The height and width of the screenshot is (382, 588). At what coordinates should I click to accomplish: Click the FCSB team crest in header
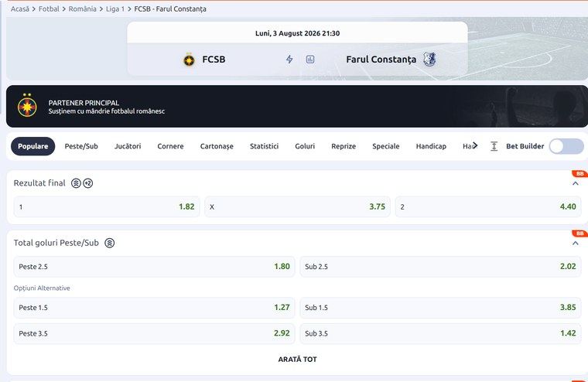189,60
